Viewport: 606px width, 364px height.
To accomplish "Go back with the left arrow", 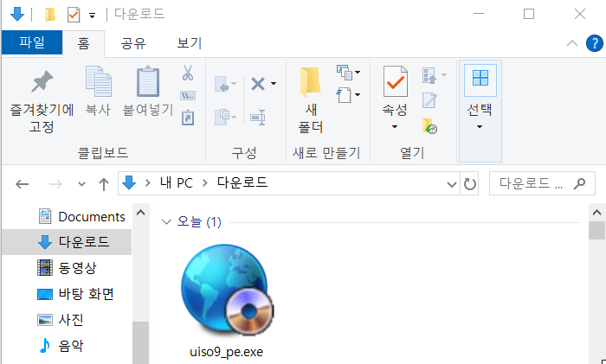I will (22, 184).
